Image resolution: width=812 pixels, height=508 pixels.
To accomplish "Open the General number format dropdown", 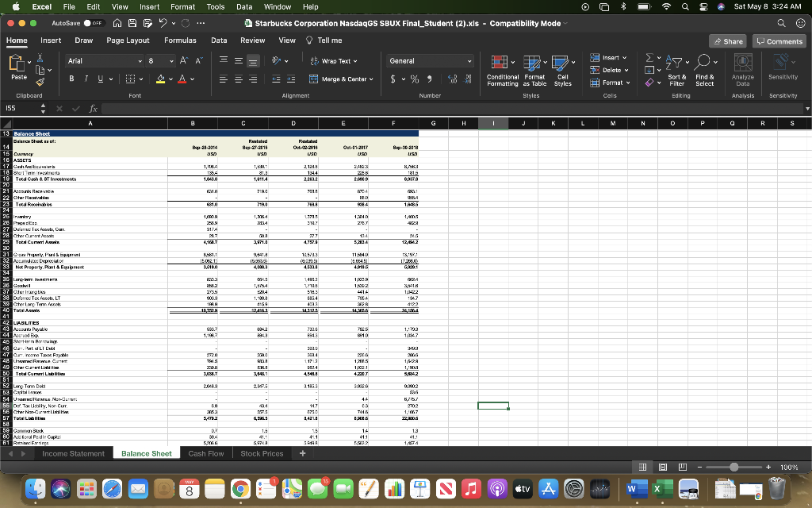I will (429, 60).
